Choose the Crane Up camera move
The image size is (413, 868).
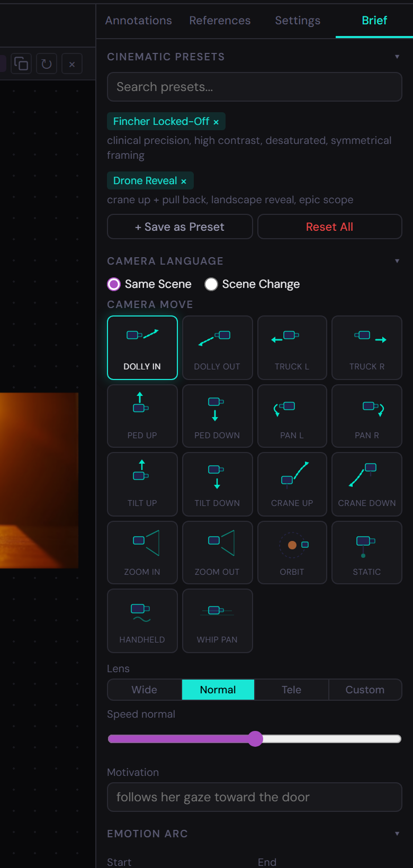click(x=292, y=484)
